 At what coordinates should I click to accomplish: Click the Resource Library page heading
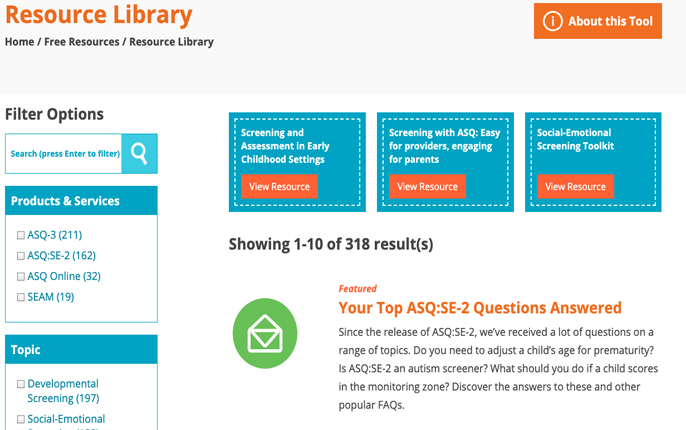coord(98,15)
